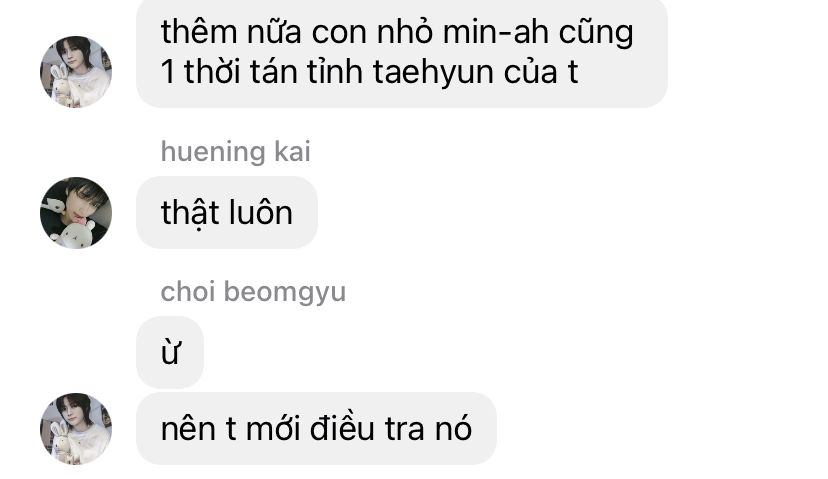Click "kai" in the huening kai label

[292, 152]
